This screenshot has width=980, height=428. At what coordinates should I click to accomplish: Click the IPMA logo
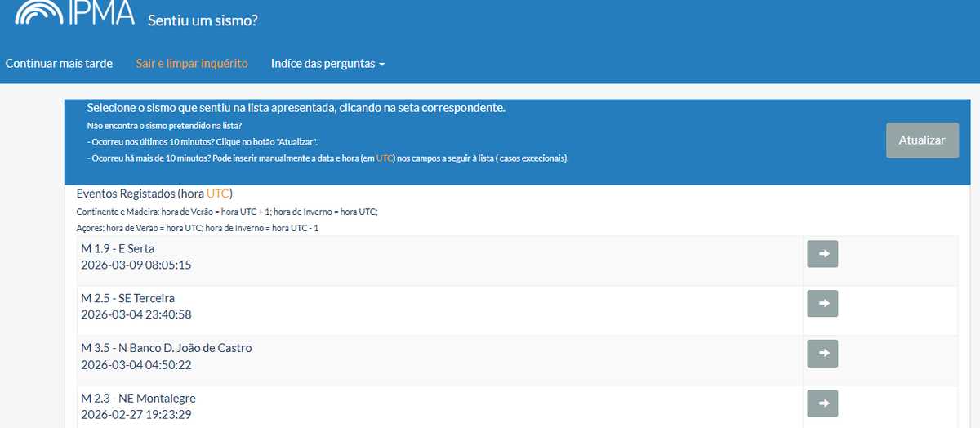click(75, 14)
